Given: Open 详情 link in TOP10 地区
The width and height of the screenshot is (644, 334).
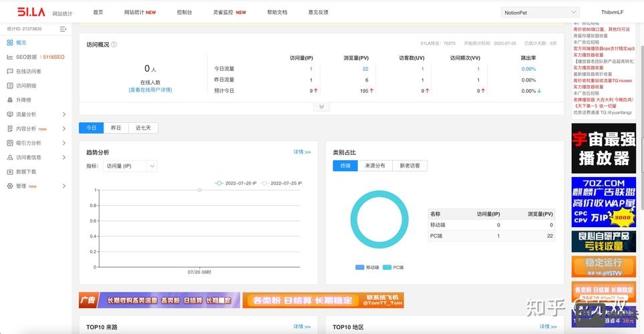Looking at the screenshot, I should (x=548, y=327).
